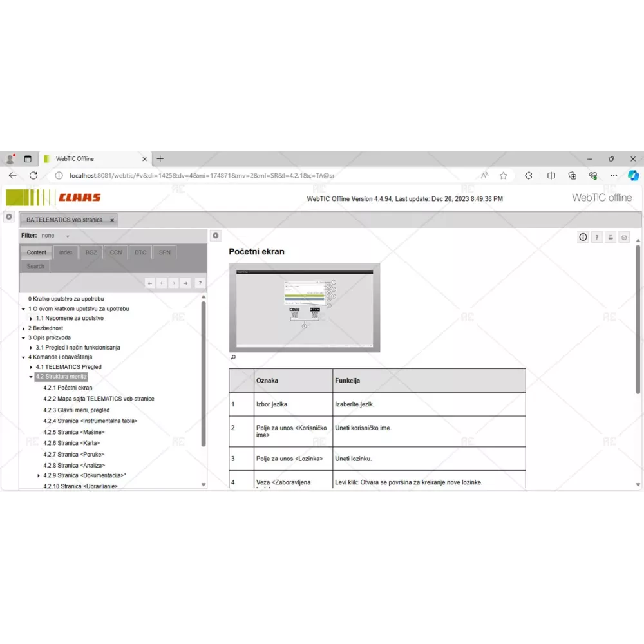644x644 pixels.
Task: Open help with content-area question mark
Action: coord(597,237)
